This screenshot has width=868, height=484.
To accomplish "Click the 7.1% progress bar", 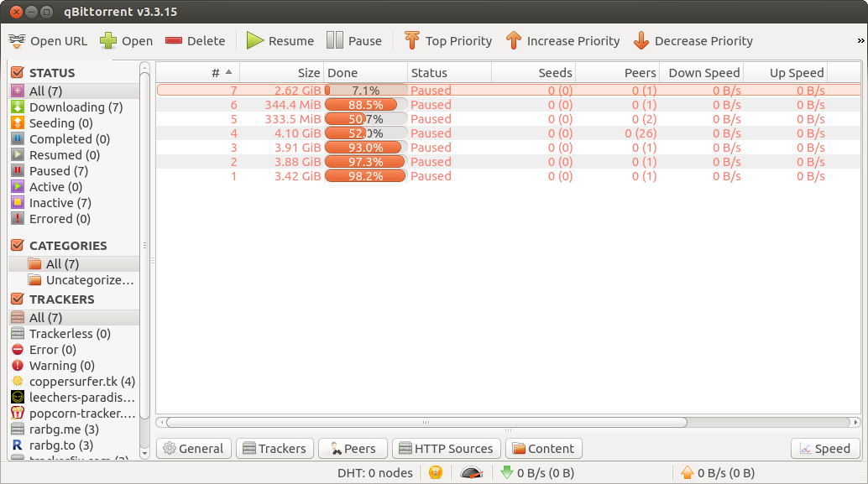I will (x=365, y=90).
